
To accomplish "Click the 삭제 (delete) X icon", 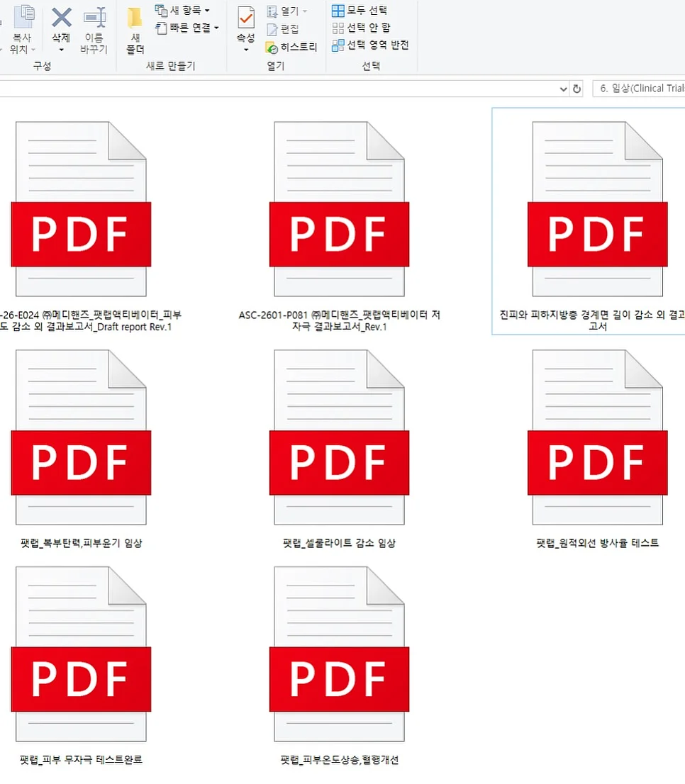I will tap(62, 18).
